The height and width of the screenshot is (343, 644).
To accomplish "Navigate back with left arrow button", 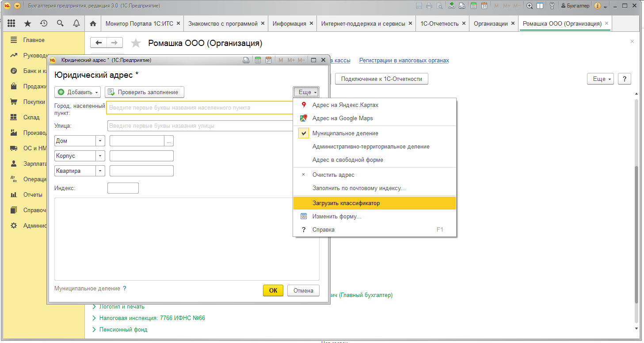I will (x=99, y=42).
